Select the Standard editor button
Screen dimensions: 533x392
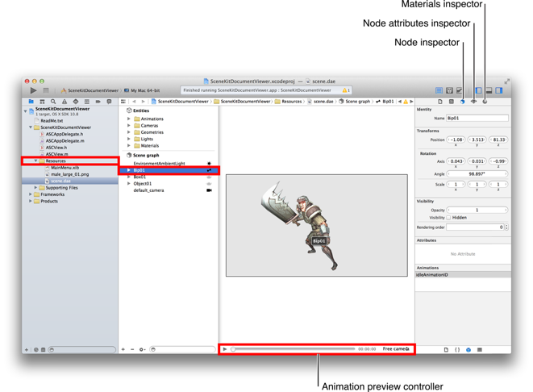click(x=439, y=90)
